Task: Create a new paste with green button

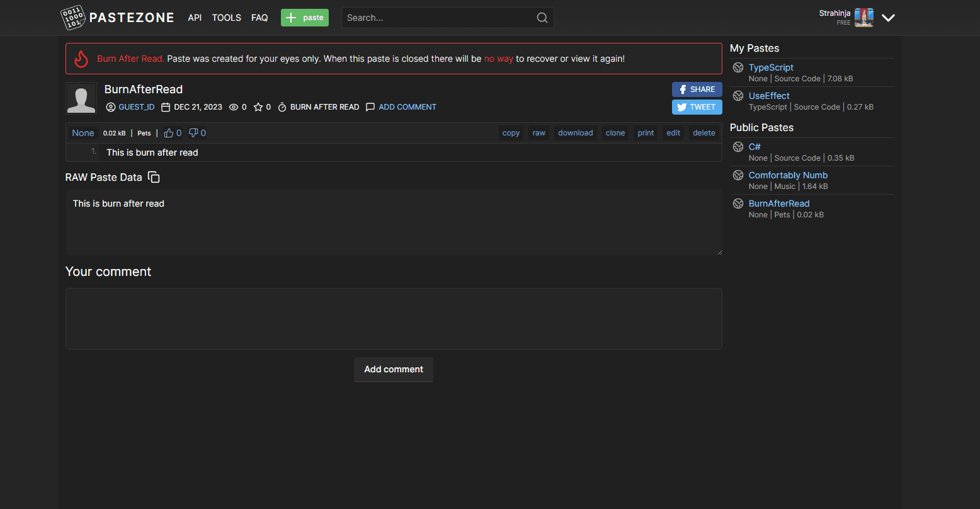Action: pyautogui.click(x=305, y=18)
